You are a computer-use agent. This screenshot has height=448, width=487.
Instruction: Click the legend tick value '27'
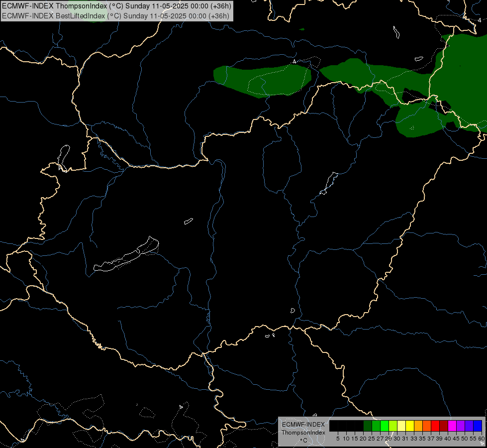point(380,439)
